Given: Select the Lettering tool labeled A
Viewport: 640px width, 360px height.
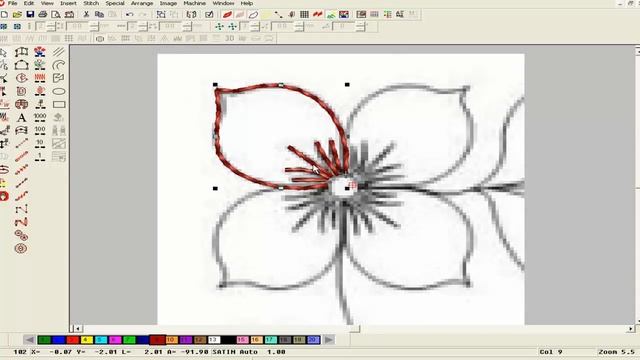Looking at the screenshot, I should [x=22, y=118].
